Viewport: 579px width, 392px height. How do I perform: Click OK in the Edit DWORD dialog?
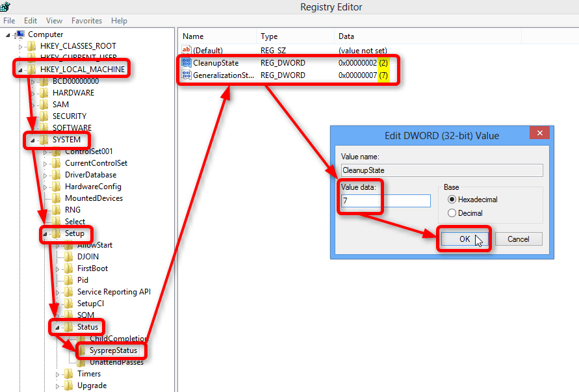tap(464, 239)
